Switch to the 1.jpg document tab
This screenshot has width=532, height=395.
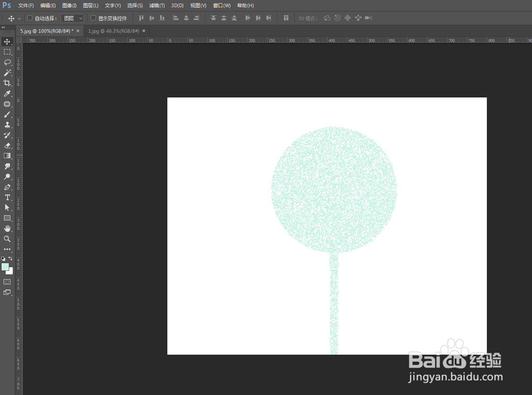coord(114,31)
